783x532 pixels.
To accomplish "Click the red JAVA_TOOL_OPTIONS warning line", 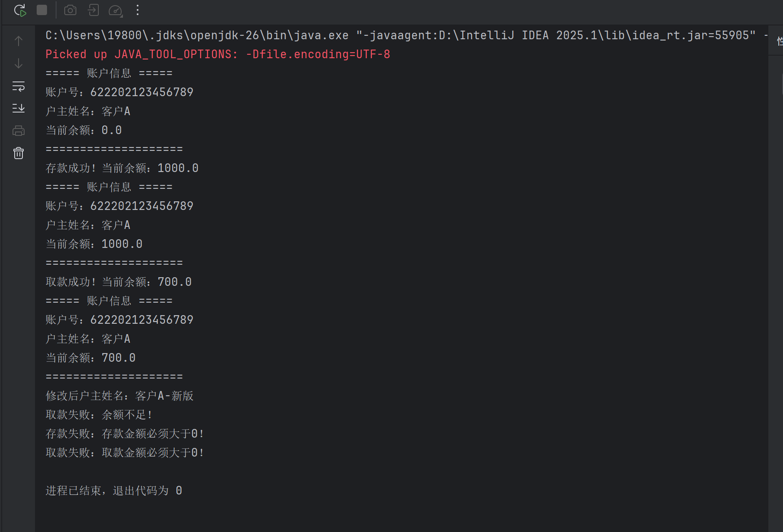I will [217, 54].
